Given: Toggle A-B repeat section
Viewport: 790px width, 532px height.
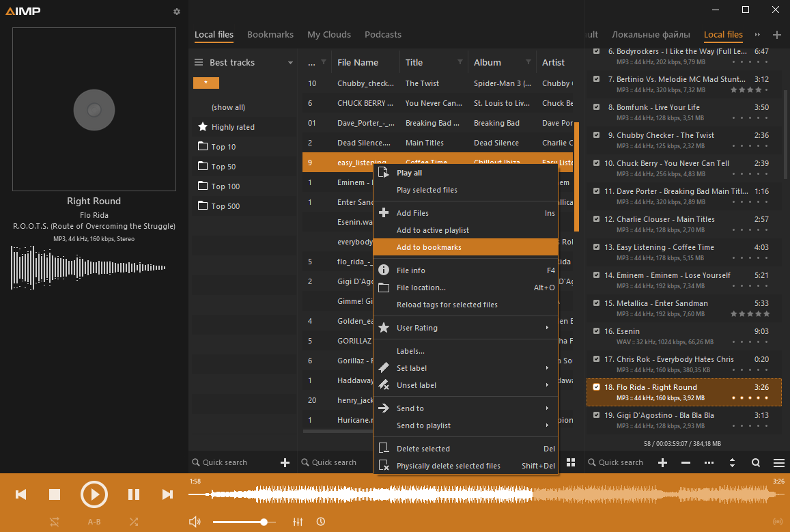Looking at the screenshot, I should pos(94,522).
